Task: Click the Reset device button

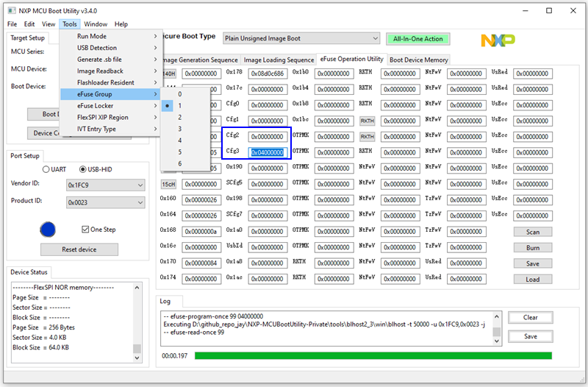Action: [79, 249]
